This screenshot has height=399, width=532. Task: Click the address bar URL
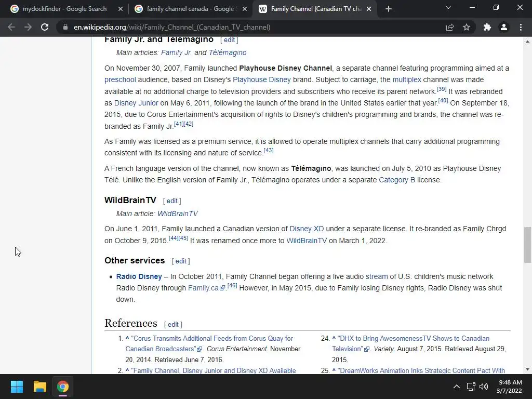click(x=171, y=27)
